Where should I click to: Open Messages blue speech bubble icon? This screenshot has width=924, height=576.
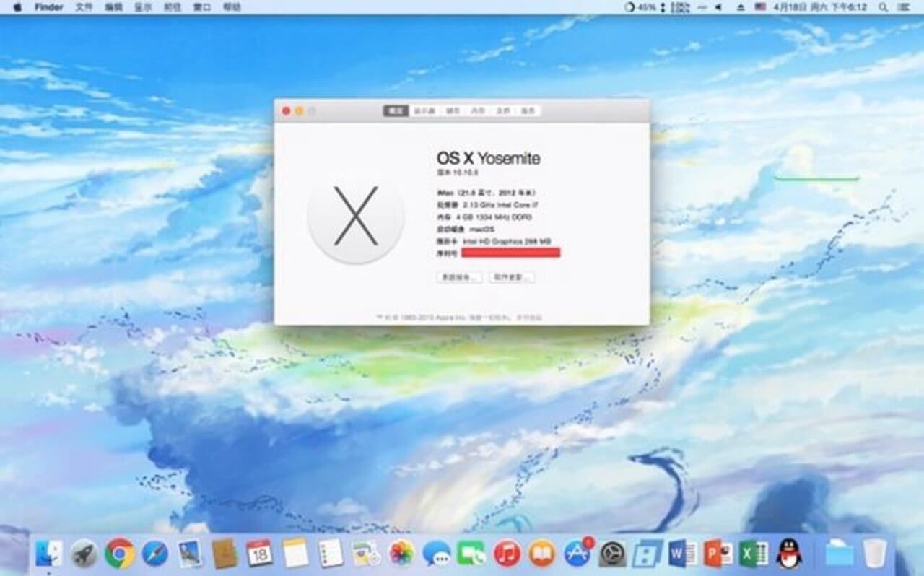[x=437, y=554]
